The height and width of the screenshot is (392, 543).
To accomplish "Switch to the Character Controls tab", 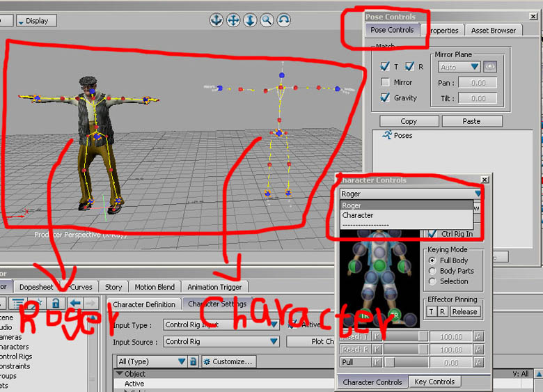I will (x=372, y=382).
